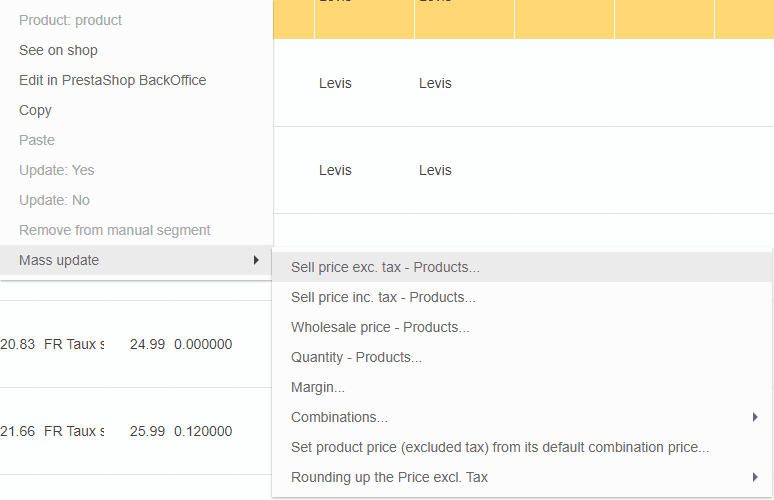Click the 'Margin...' menu entry
The image size is (774, 500).
(x=318, y=387)
